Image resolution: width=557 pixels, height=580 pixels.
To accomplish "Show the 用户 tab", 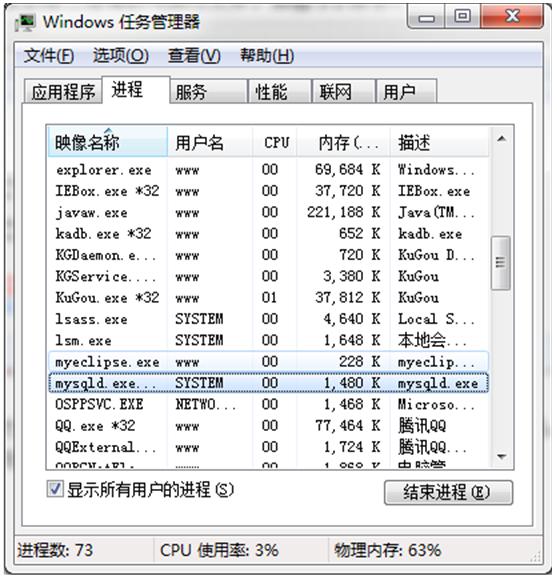I will coord(406,92).
